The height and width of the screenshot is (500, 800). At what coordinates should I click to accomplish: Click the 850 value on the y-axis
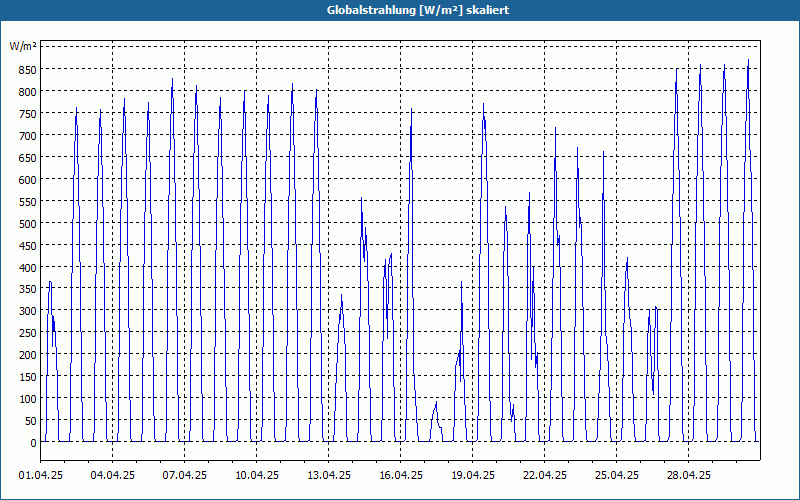(28, 70)
